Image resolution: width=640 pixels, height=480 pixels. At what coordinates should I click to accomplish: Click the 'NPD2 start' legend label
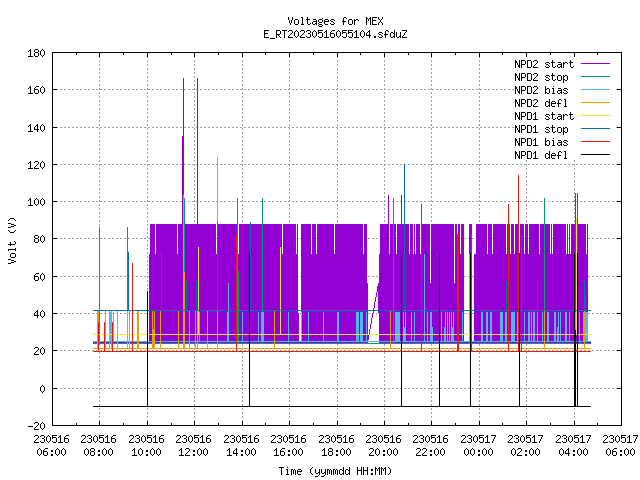544,64
